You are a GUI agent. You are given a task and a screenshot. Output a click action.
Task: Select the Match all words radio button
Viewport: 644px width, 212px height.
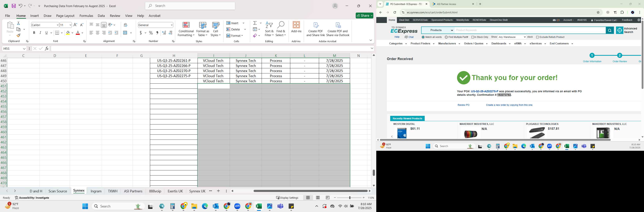coord(423,37)
